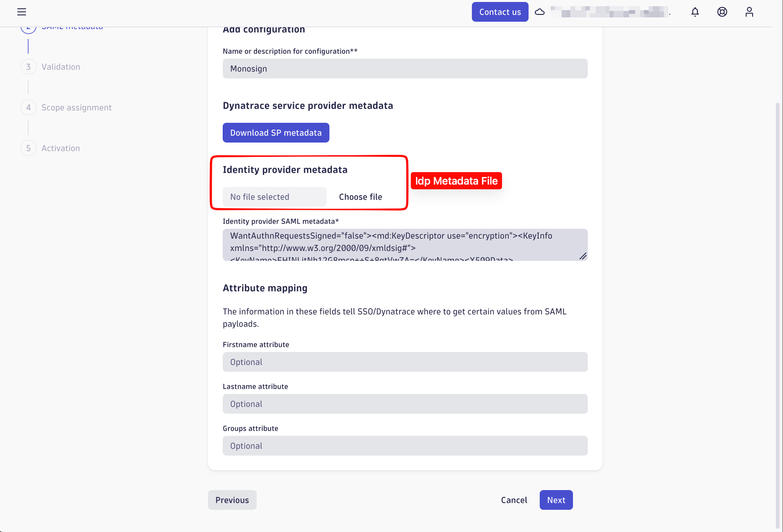Focus the Lastname attribute field
Image resolution: width=783 pixels, height=532 pixels.
pos(405,404)
